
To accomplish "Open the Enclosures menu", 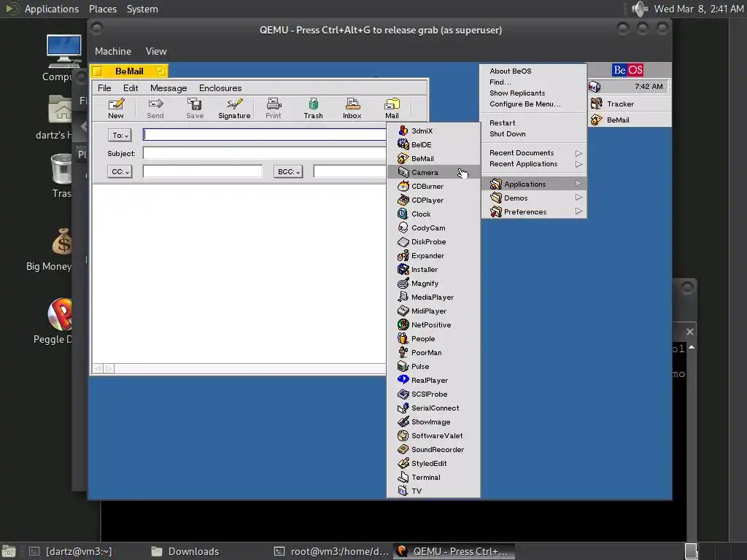I will [x=220, y=88].
